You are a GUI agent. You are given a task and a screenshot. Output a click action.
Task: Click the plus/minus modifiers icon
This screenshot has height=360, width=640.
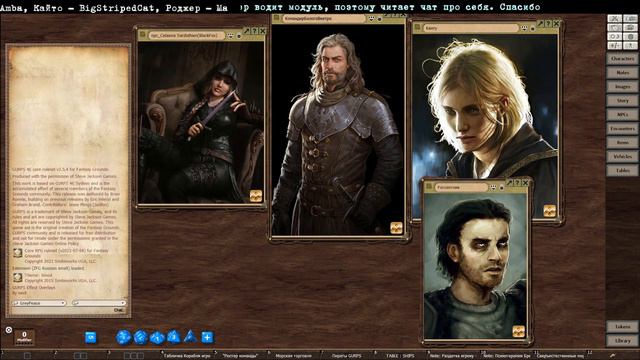pyautogui.click(x=615, y=46)
